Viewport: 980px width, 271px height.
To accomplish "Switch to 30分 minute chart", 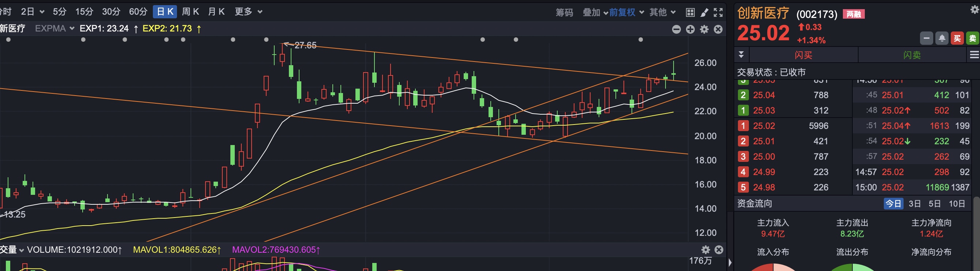I will click(111, 12).
